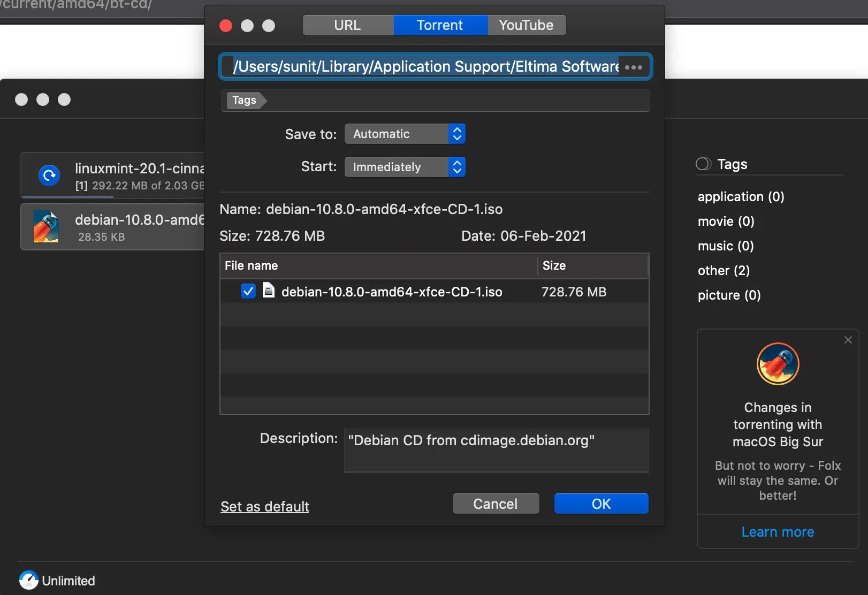Image resolution: width=868 pixels, height=595 pixels.
Task: Click the Folx rocket logo in the news card
Action: pyautogui.click(x=778, y=364)
